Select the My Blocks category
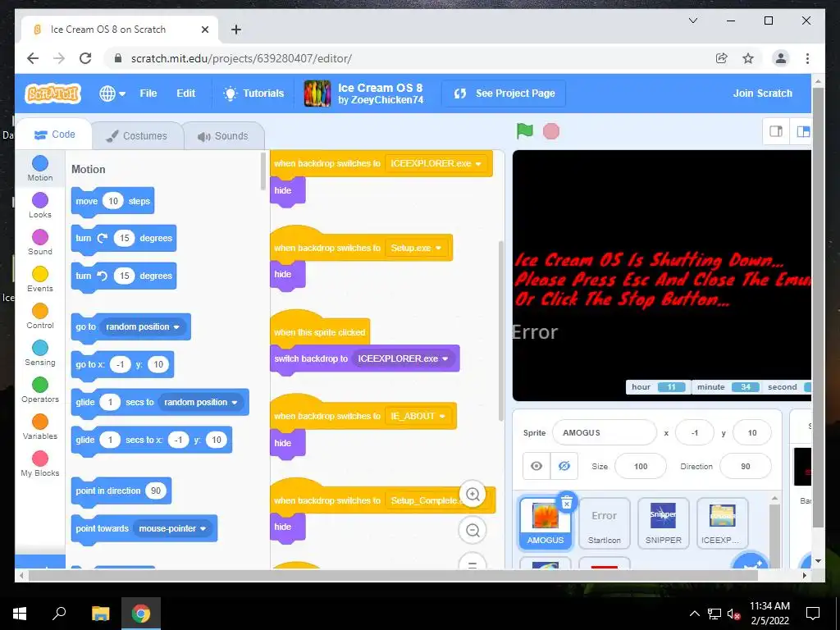This screenshot has width=840, height=630. click(x=40, y=464)
